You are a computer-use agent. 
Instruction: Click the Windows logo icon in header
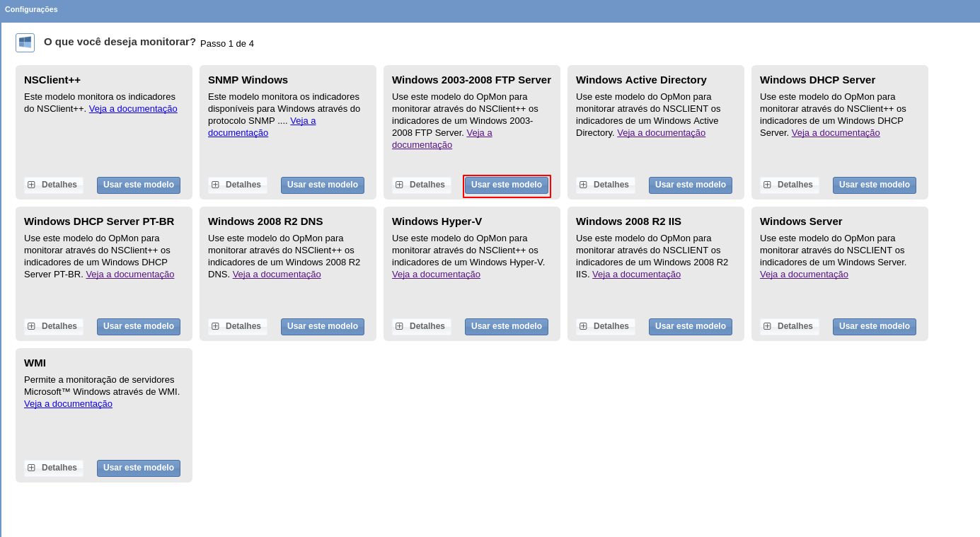pos(25,42)
